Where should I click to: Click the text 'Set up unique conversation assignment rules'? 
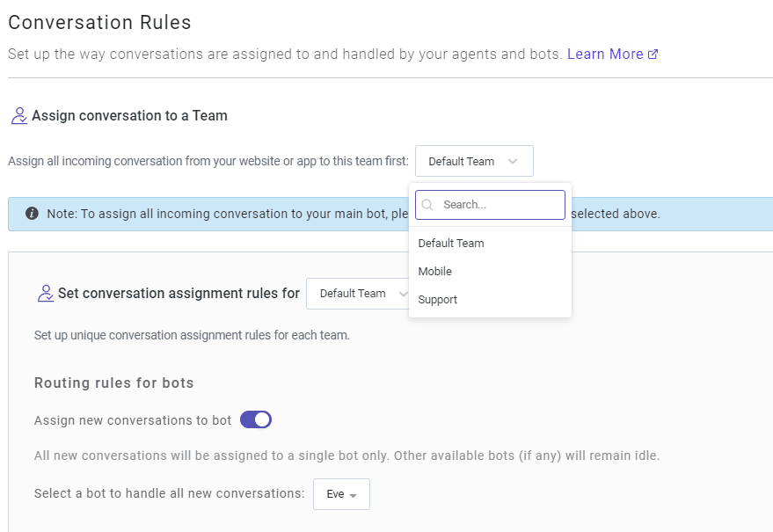click(x=192, y=335)
